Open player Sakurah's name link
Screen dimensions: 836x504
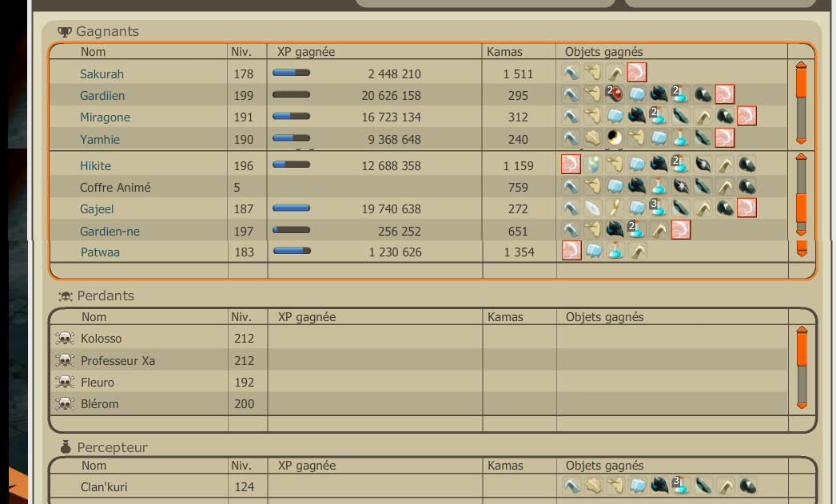102,74
